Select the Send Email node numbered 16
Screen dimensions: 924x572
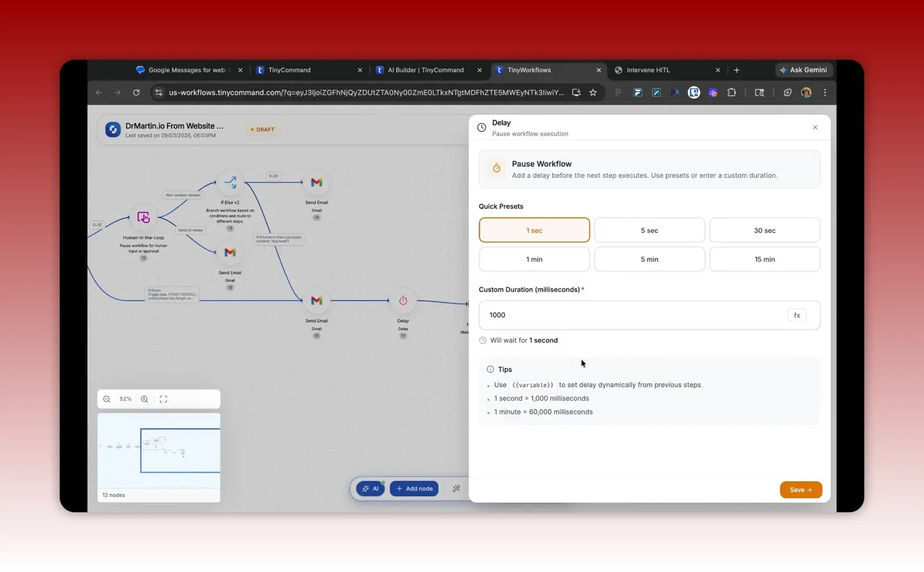click(230, 253)
